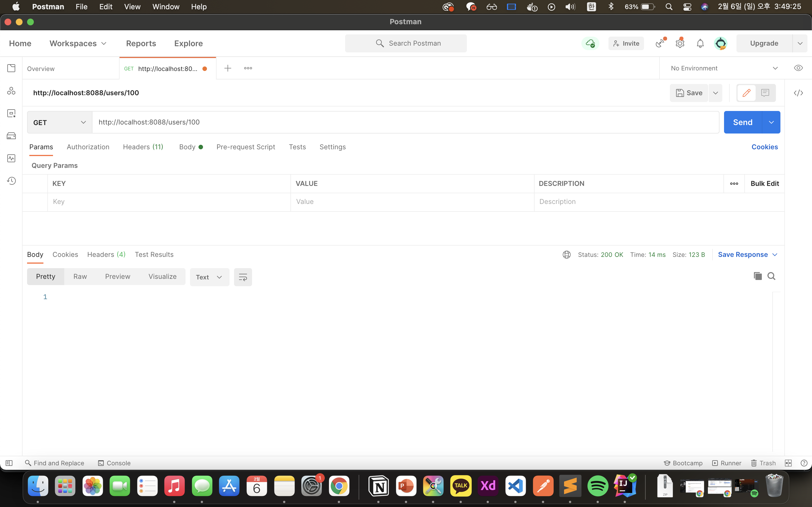The width and height of the screenshot is (812, 507).
Task: Search the response with magnifier icon
Action: coord(771,276)
